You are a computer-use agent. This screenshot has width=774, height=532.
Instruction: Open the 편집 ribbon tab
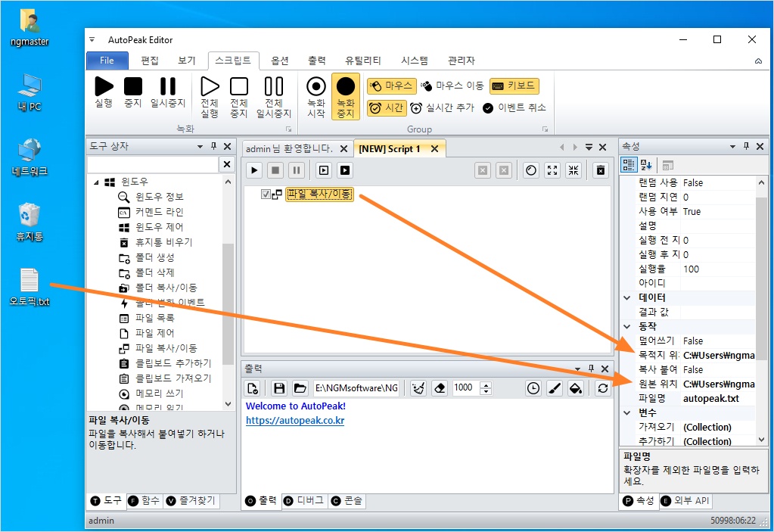click(150, 61)
